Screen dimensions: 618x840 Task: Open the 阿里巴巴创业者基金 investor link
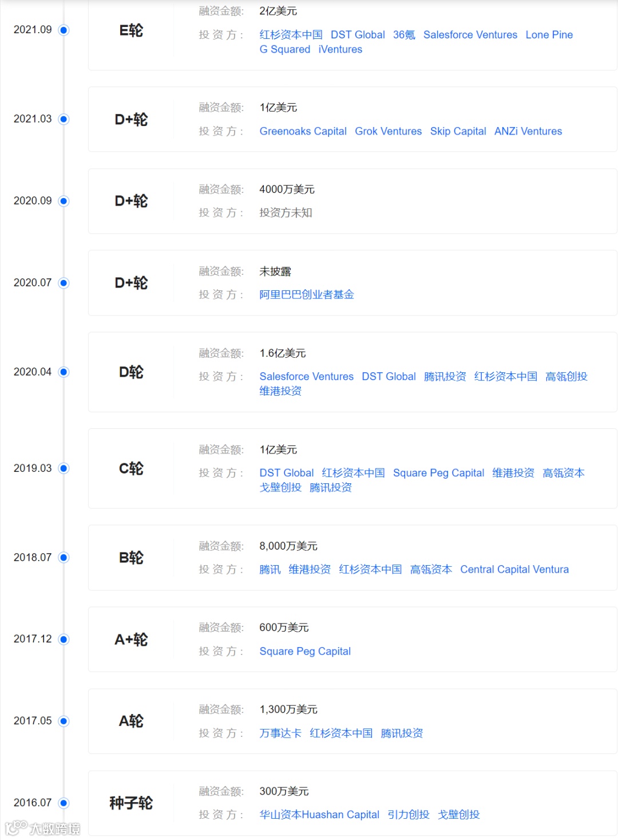coord(307,295)
